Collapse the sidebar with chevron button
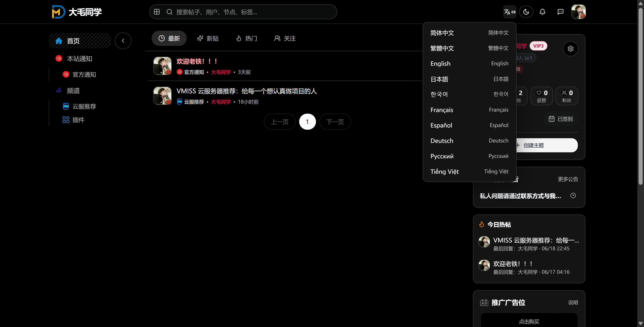The width and height of the screenshot is (644, 327). (x=123, y=41)
